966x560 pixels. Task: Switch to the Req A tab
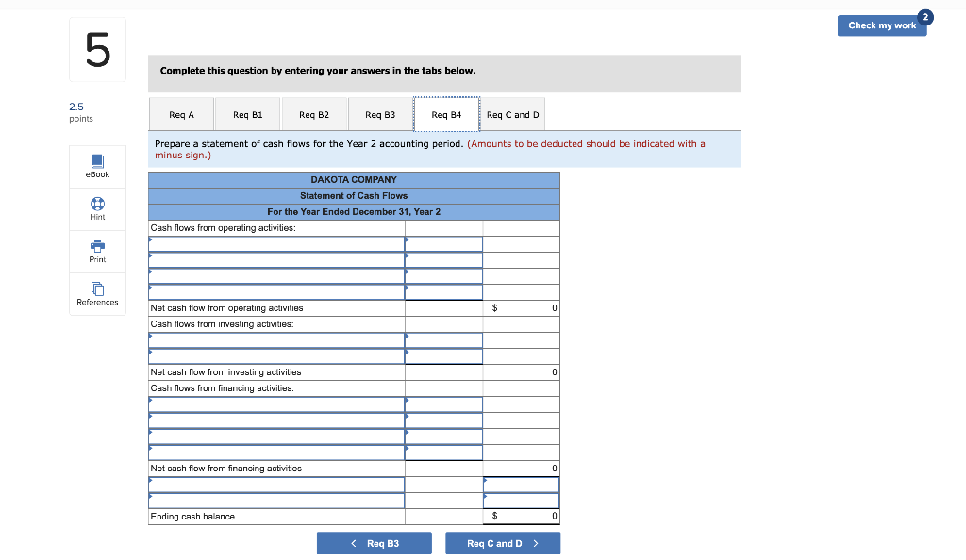pos(181,114)
